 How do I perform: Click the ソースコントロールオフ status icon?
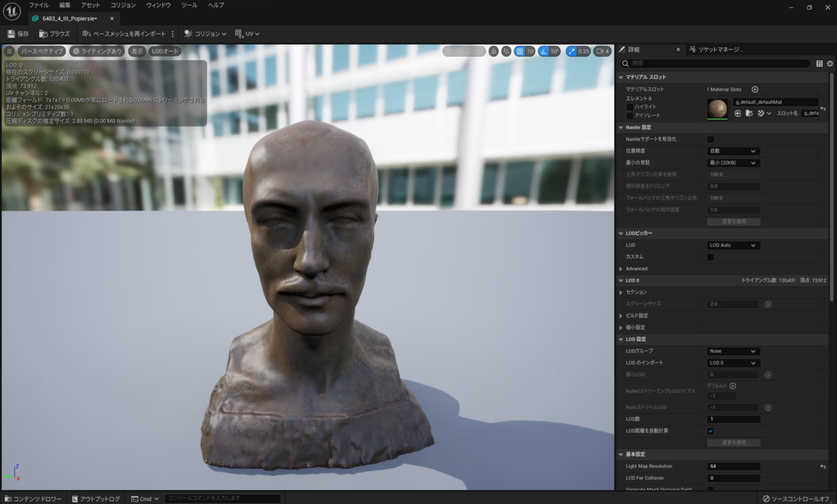(x=767, y=498)
